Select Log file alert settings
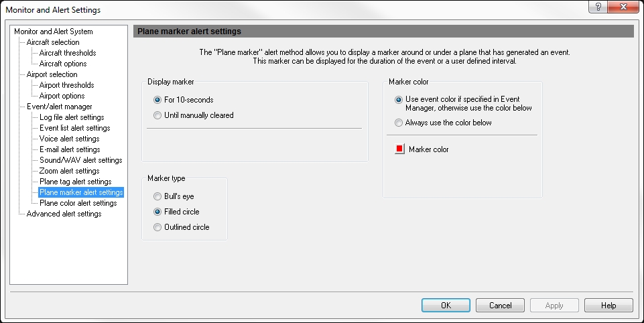 72,117
